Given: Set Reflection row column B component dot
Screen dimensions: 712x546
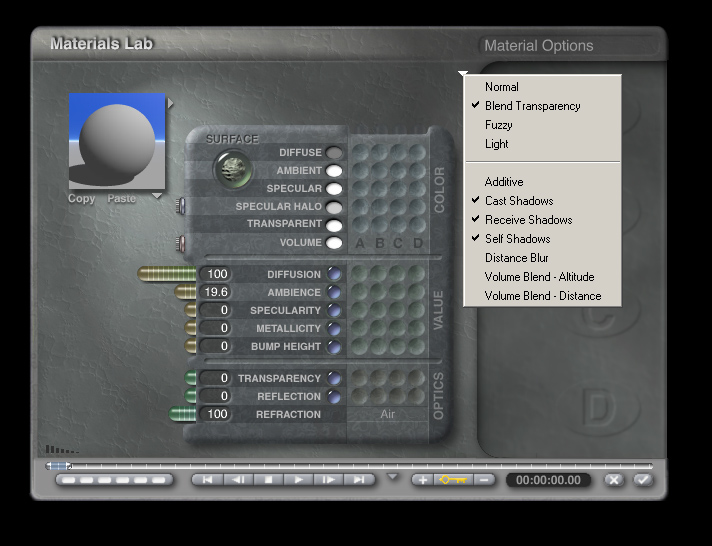Looking at the screenshot, I should click(x=379, y=396).
